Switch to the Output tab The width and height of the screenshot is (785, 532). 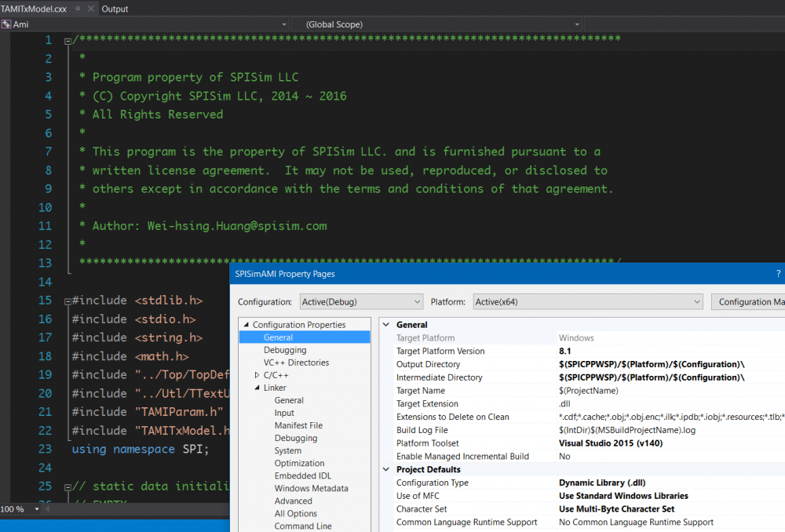[115, 9]
